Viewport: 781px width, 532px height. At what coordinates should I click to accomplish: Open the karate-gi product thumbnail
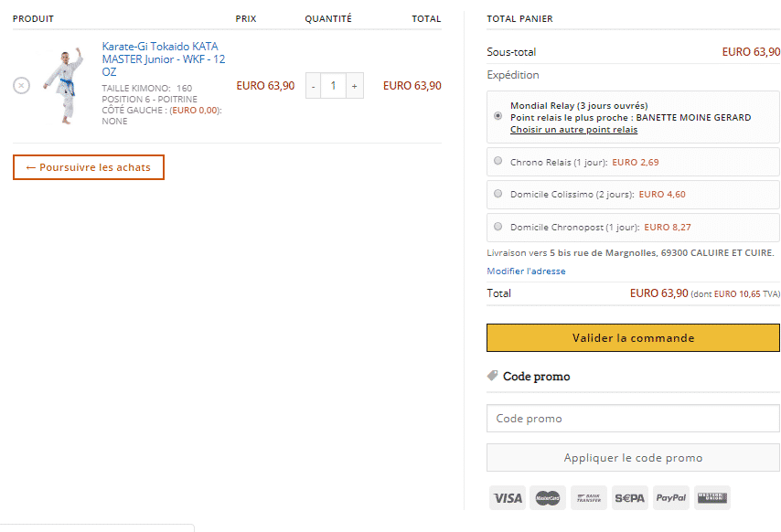pyautogui.click(x=65, y=86)
